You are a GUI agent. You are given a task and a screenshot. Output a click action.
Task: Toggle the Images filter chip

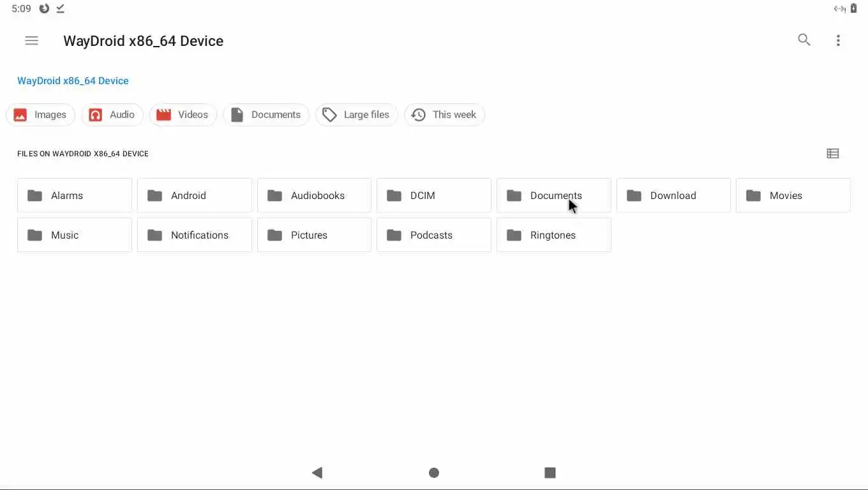coord(40,115)
